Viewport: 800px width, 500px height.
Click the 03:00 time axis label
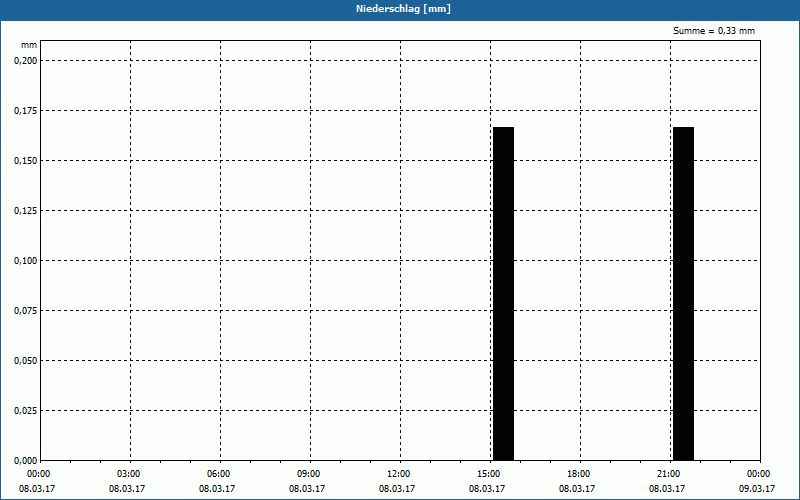click(x=129, y=474)
